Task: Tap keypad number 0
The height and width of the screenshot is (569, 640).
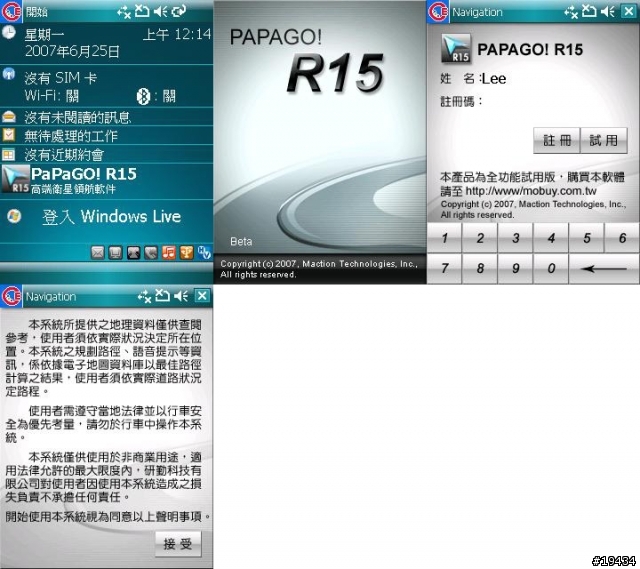Action: point(551,268)
